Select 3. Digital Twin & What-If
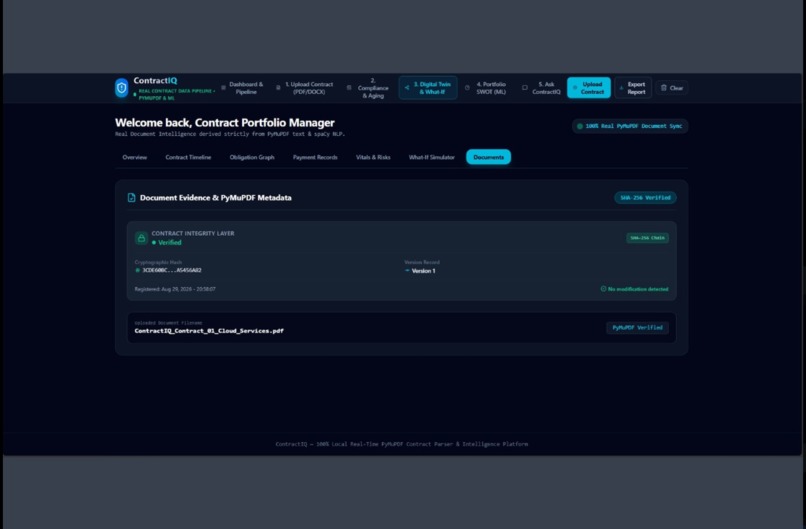The height and width of the screenshot is (529, 806). click(x=428, y=88)
